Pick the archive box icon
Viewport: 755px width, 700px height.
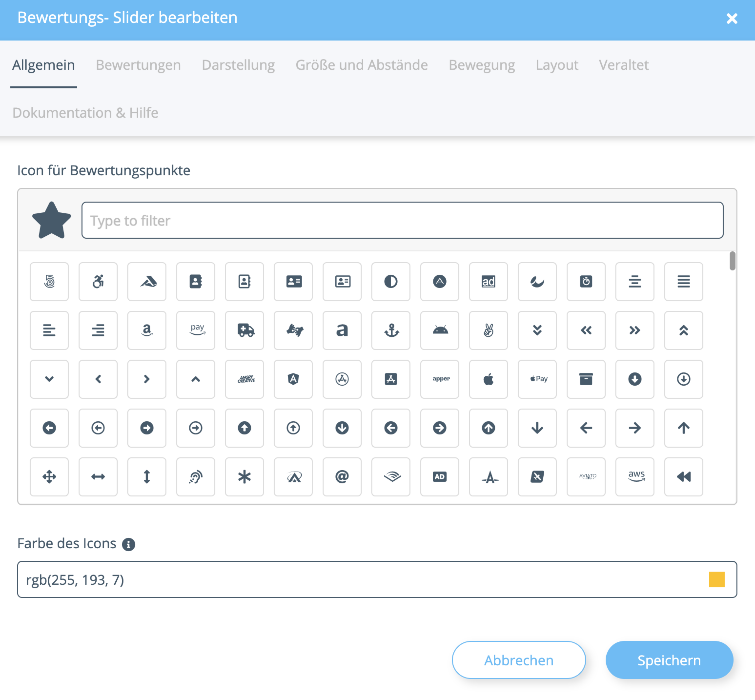(x=586, y=379)
